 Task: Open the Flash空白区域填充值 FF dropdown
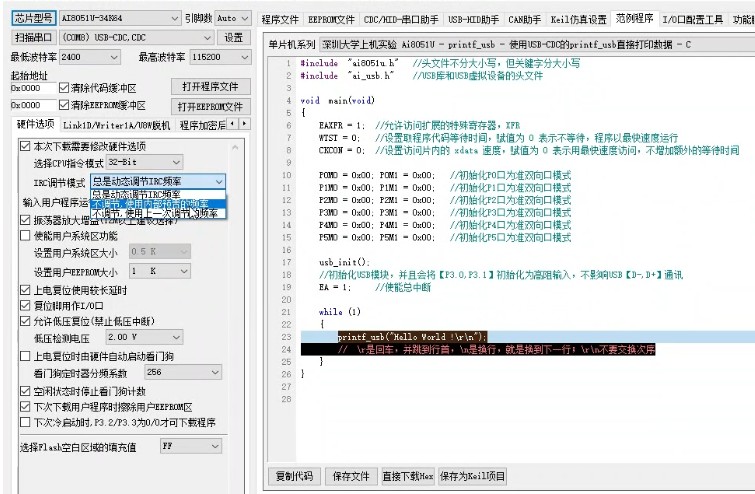[191, 446]
